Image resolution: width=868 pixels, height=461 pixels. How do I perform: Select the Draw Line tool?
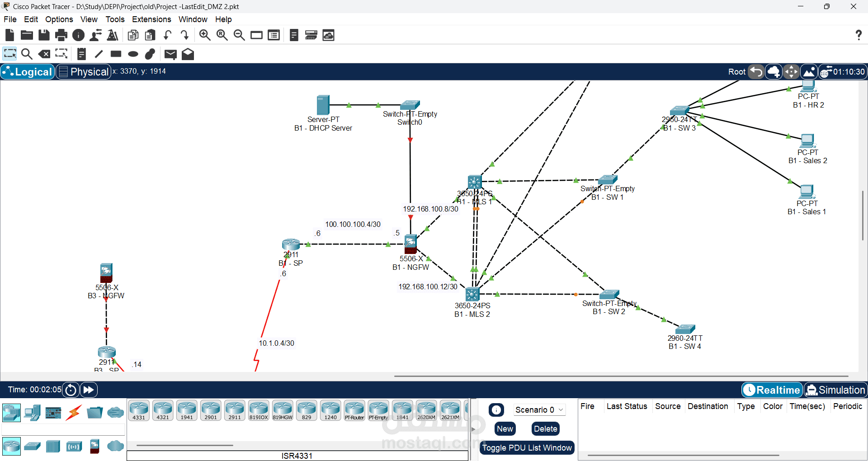[99, 54]
